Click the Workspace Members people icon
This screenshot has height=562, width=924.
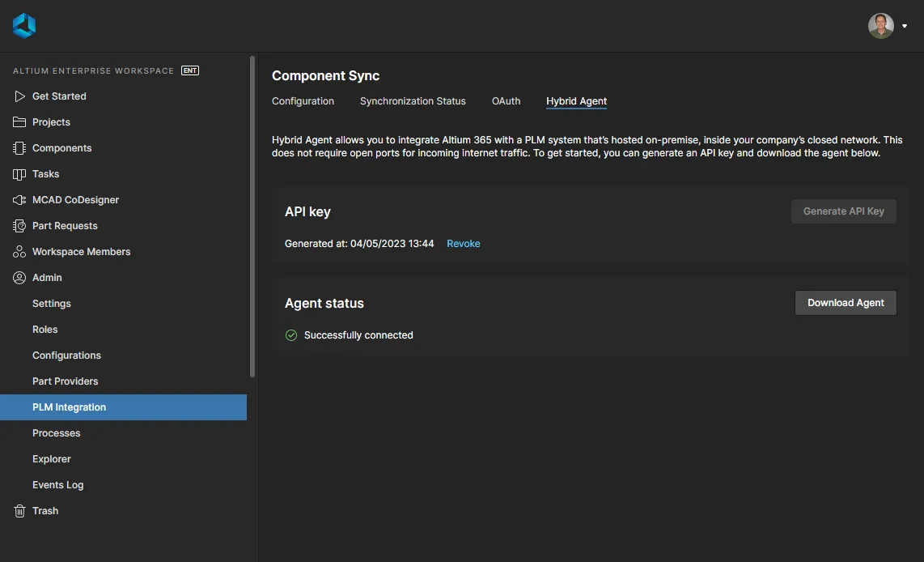(x=19, y=252)
